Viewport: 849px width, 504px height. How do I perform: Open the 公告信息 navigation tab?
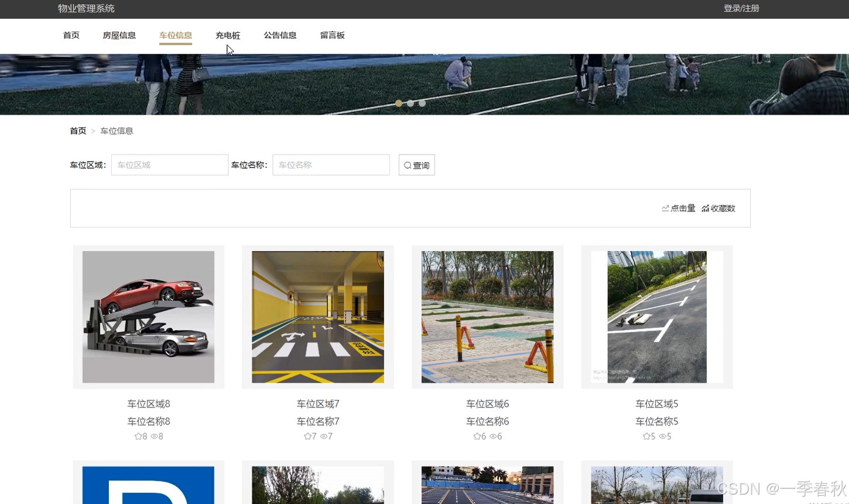coord(280,35)
